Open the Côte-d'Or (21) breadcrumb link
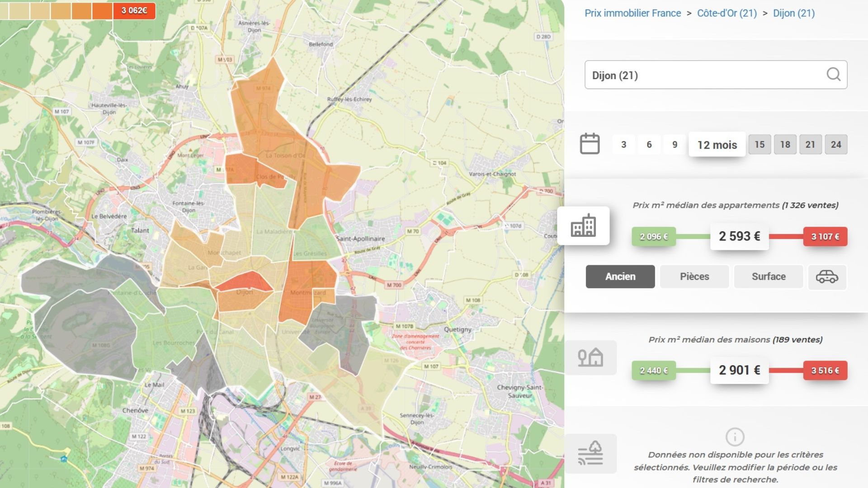Screen dimensions: 868x488 (x=727, y=13)
